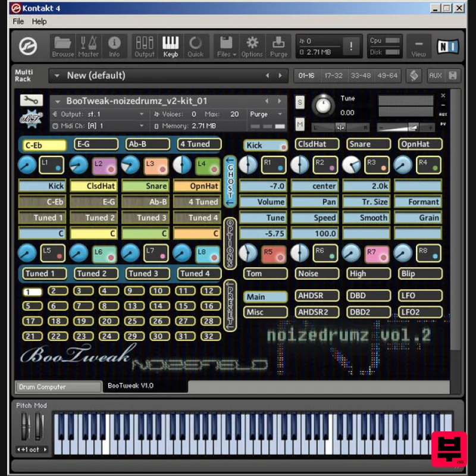This screenshot has height=476, width=476.
Task: Switch to the Drum Computer tab
Action: pyautogui.click(x=58, y=387)
